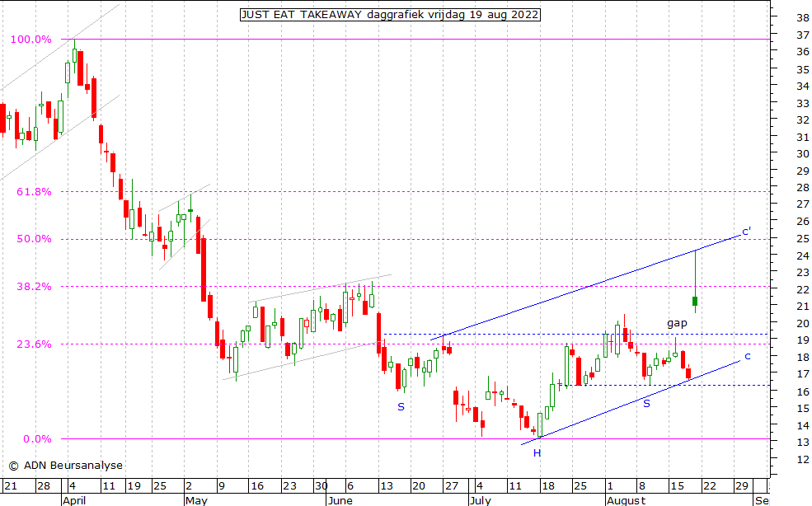Select date label 16 in May
This screenshot has height=506, width=812.
pos(257,485)
